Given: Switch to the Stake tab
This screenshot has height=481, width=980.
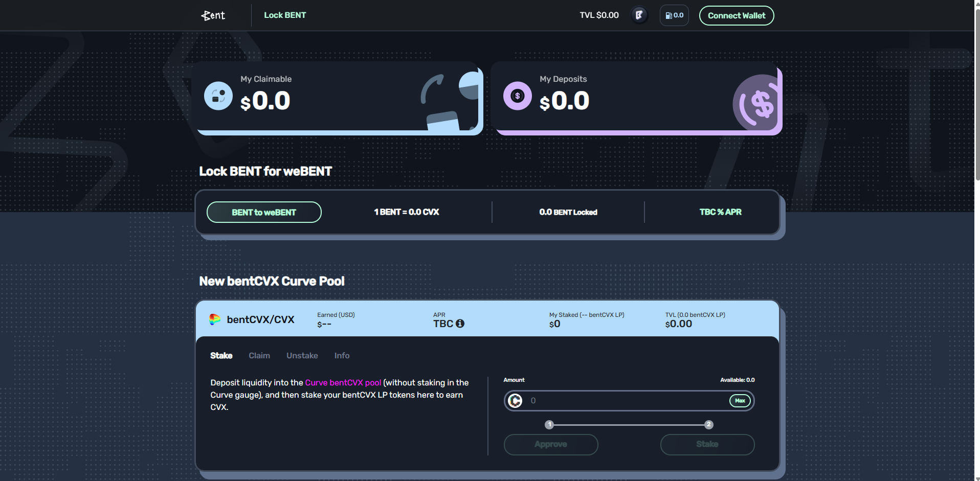Looking at the screenshot, I should click(x=221, y=356).
